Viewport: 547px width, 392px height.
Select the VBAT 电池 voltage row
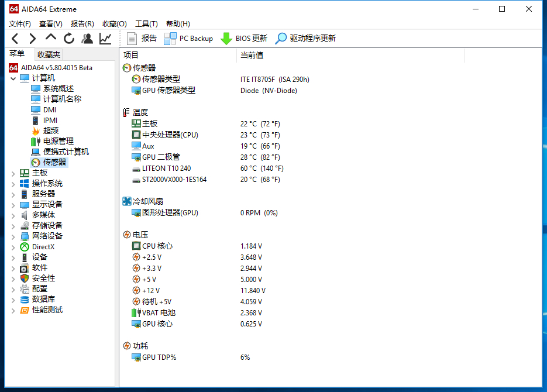click(x=197, y=312)
